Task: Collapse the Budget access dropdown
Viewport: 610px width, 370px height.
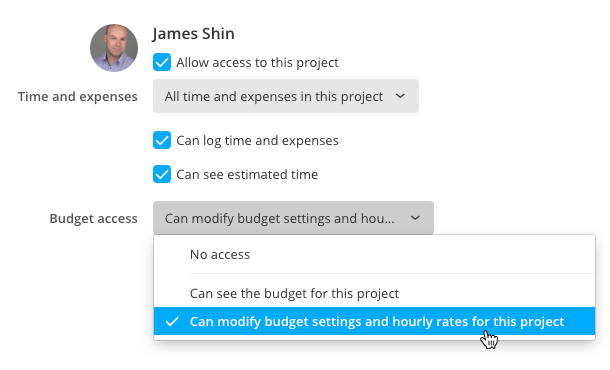Action: point(293,218)
